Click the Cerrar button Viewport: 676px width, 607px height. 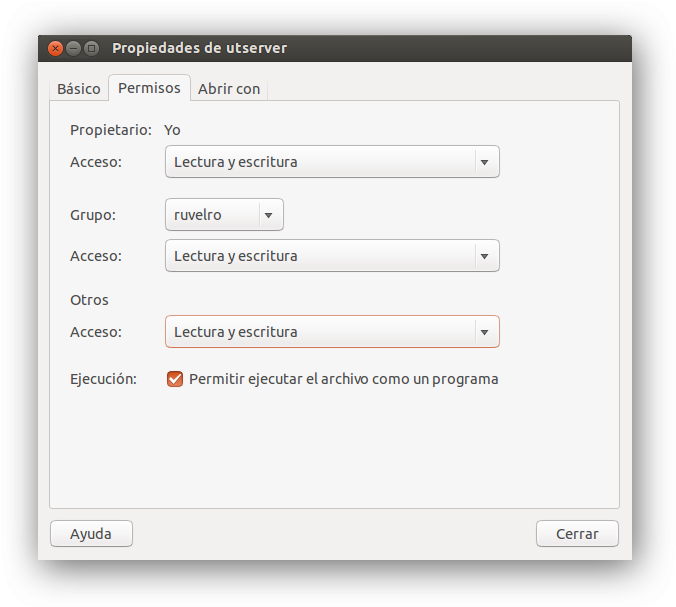pos(577,534)
